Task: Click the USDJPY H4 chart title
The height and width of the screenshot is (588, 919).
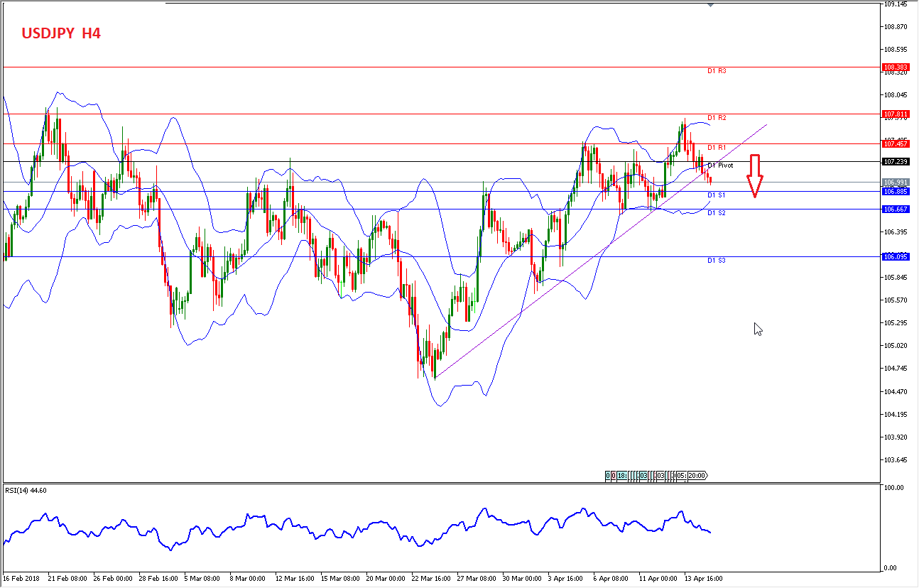Action: pos(60,33)
